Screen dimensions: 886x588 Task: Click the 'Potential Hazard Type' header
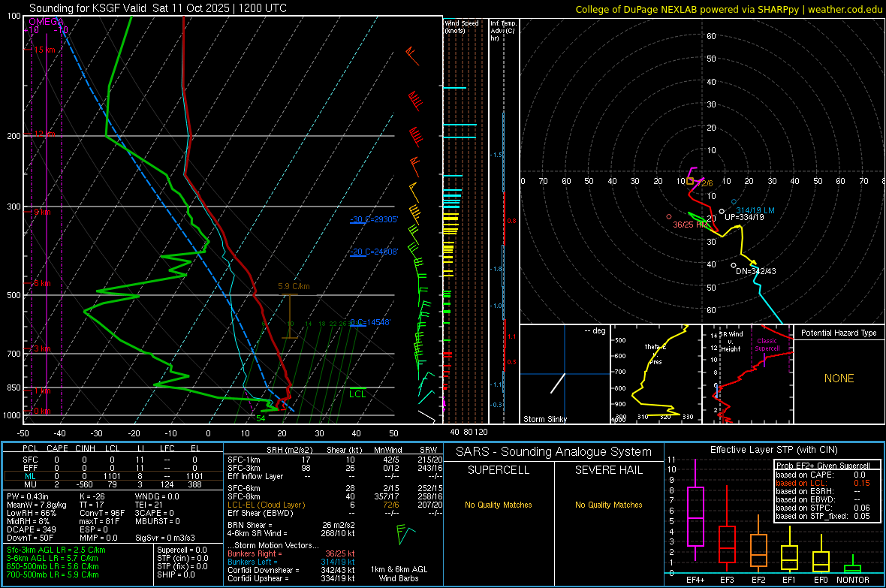839,333
